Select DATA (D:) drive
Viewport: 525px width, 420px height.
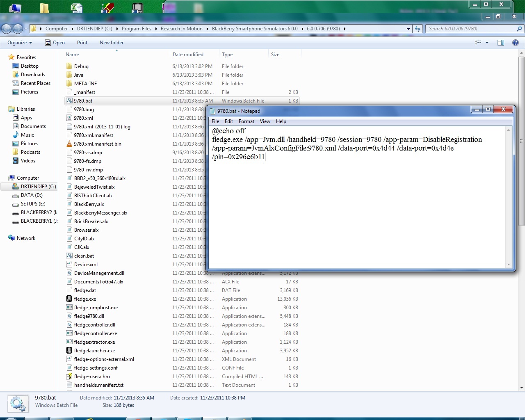click(x=32, y=195)
